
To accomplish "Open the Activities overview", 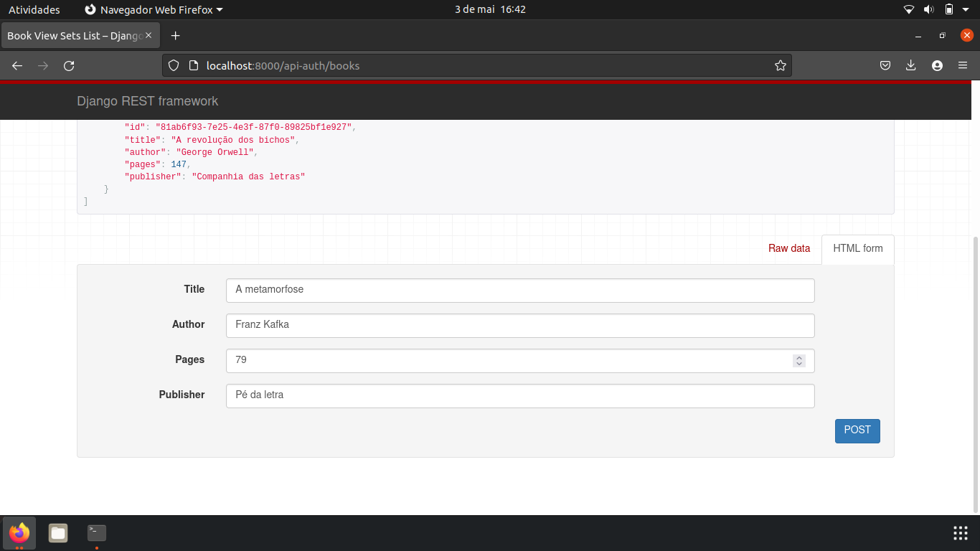I will [x=34, y=9].
